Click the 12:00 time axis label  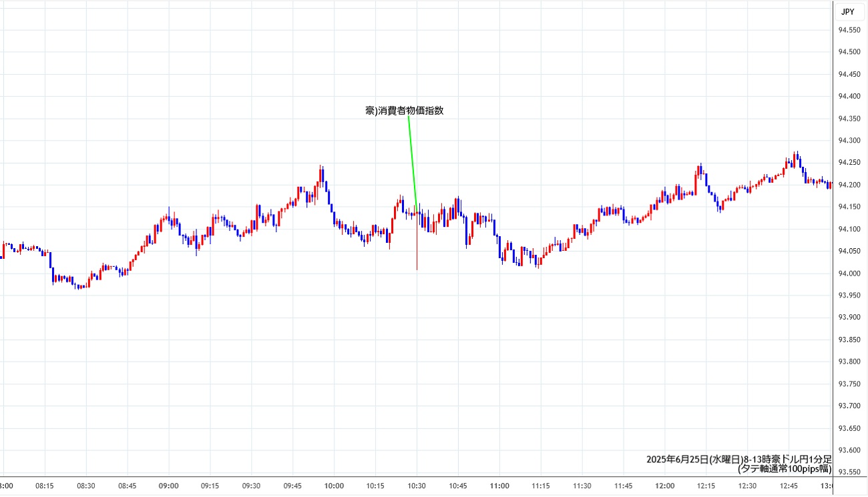tap(666, 486)
